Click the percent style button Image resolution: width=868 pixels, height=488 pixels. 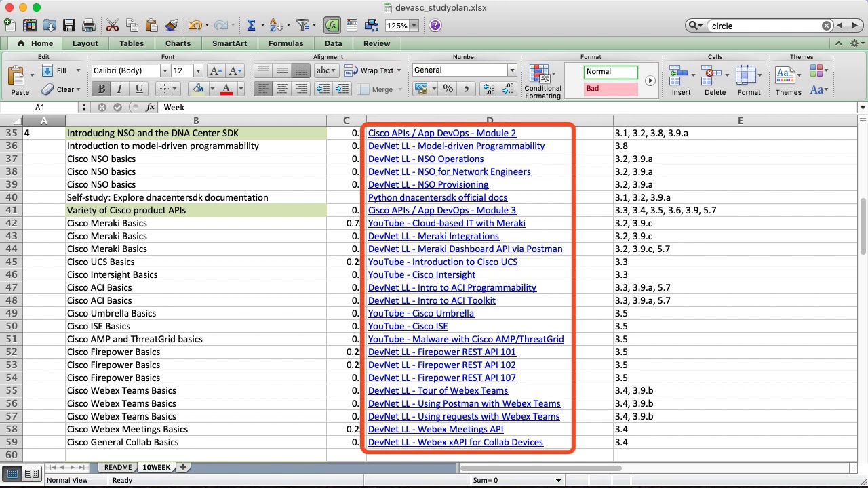(448, 89)
